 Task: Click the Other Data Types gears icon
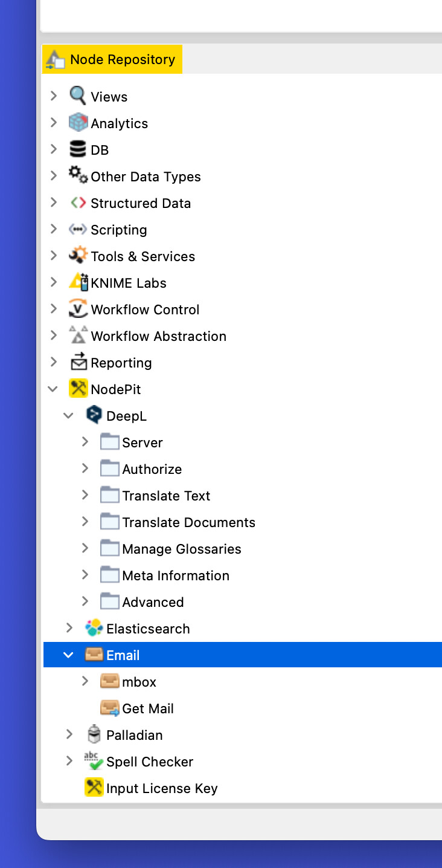tap(78, 175)
